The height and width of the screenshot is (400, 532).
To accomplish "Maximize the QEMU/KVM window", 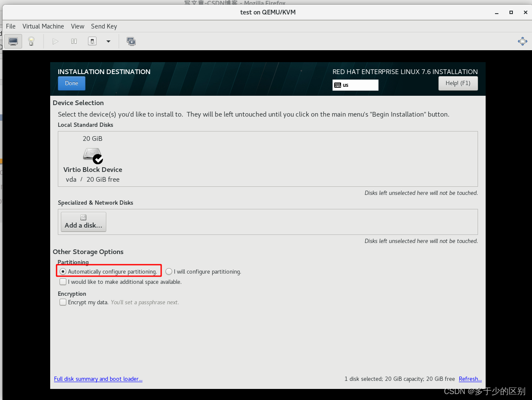I will pos(511,12).
